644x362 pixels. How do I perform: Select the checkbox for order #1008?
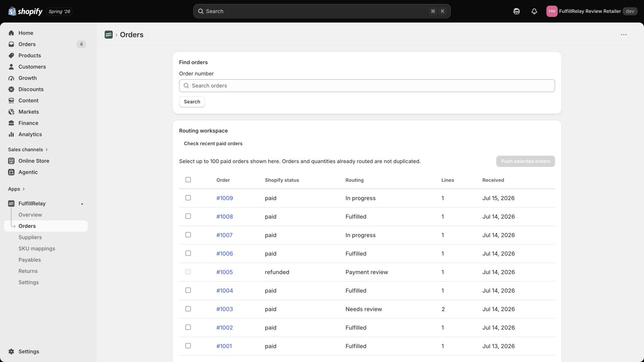(188, 216)
